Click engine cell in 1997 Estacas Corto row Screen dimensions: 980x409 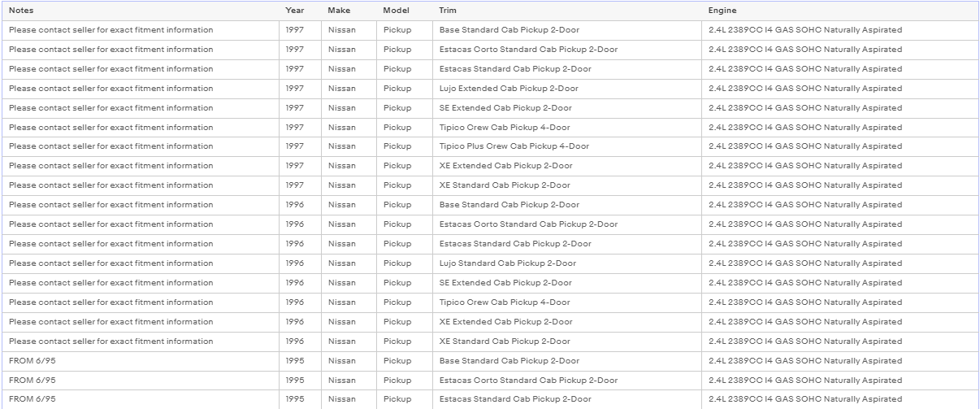point(840,50)
